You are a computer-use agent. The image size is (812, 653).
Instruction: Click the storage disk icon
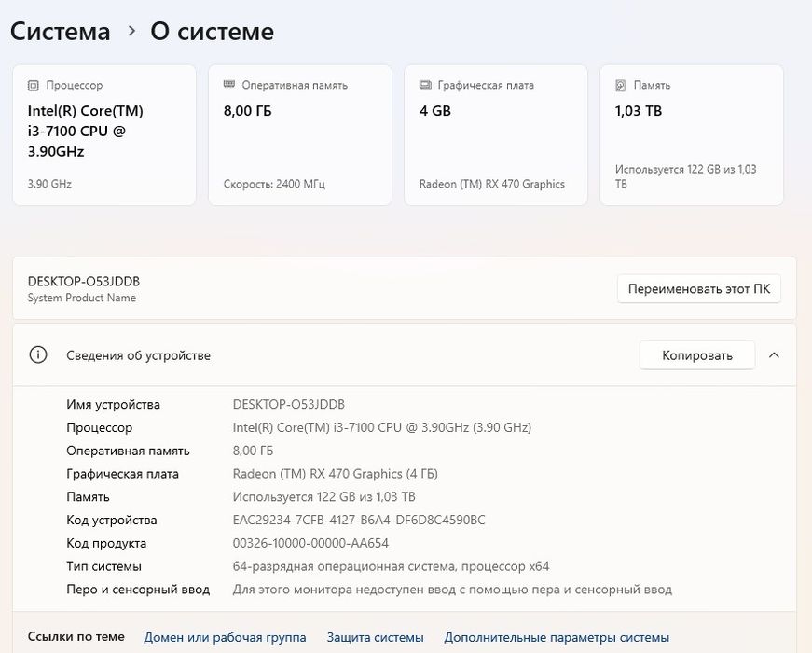[x=620, y=86]
